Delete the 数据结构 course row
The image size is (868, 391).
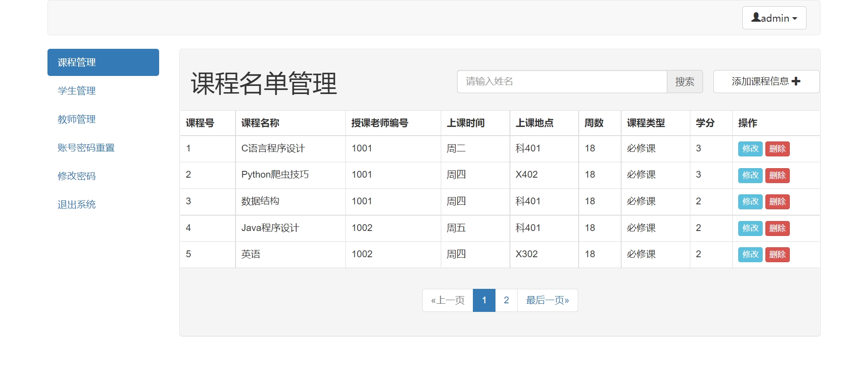tap(777, 202)
